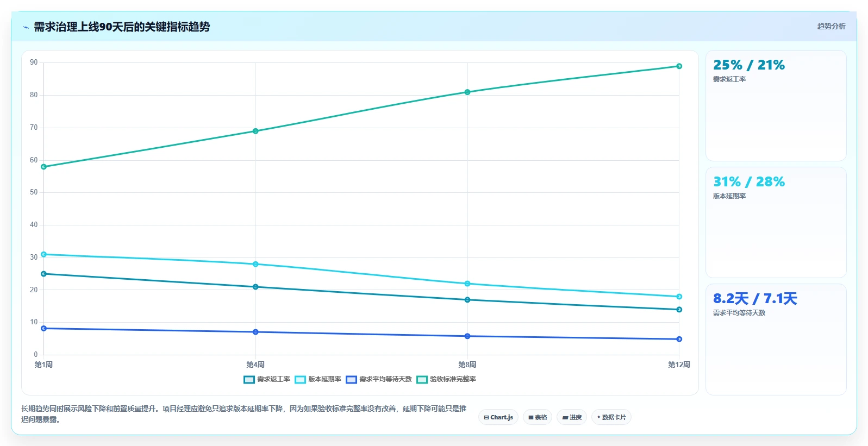Click 版本延期率 data point at 第1周

tap(44, 254)
